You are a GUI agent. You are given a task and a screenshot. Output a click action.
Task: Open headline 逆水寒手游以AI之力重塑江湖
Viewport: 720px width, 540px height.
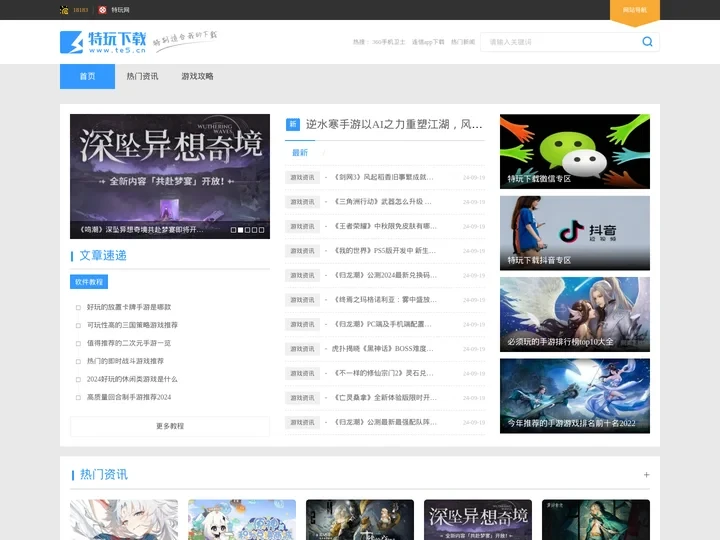point(394,124)
